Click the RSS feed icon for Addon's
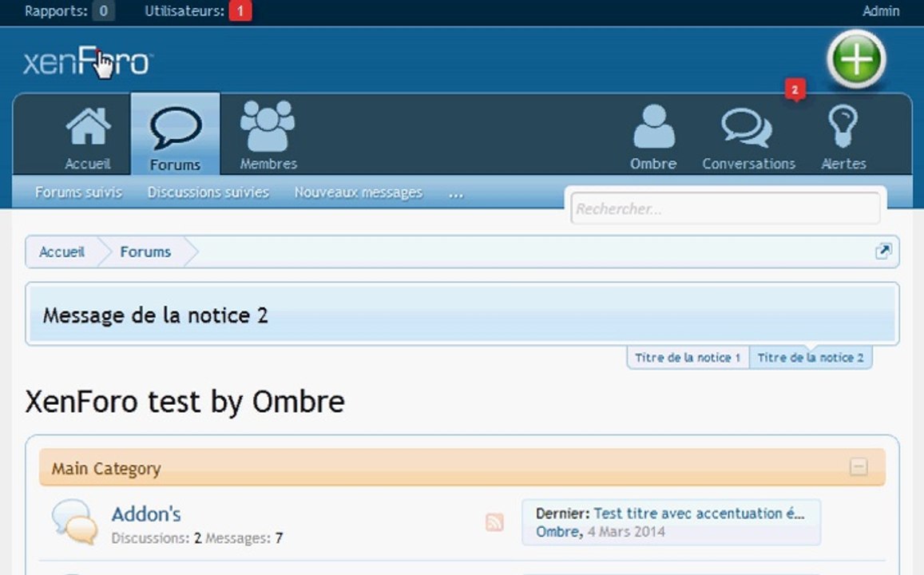 point(494,522)
